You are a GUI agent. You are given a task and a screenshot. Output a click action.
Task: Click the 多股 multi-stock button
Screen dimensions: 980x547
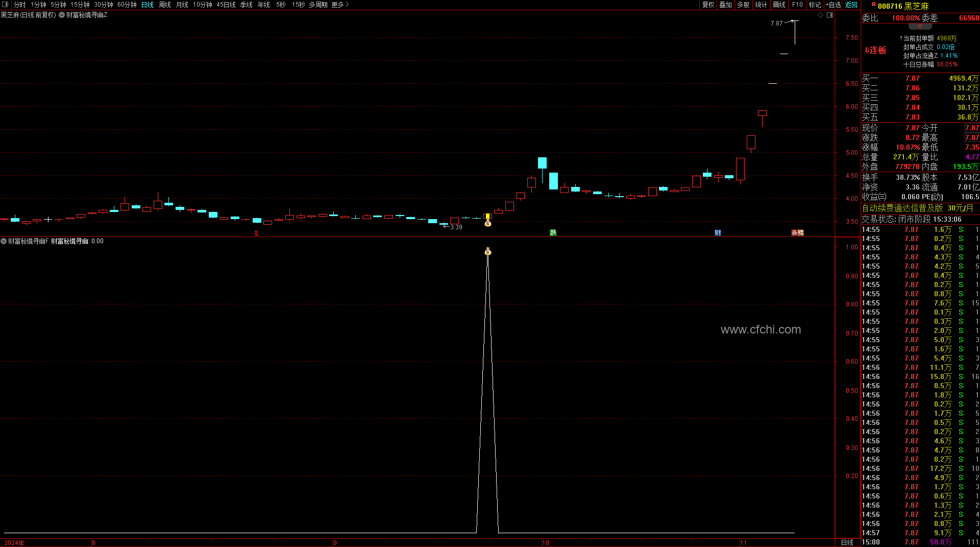coord(743,5)
